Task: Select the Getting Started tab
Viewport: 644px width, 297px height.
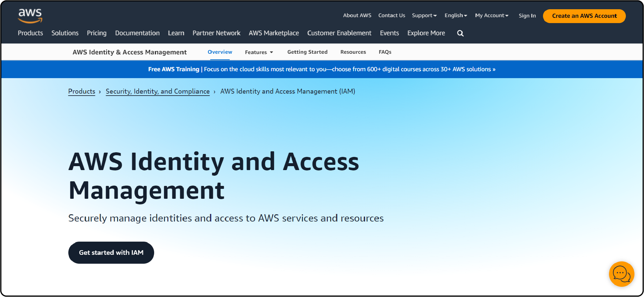Action: 307,52
